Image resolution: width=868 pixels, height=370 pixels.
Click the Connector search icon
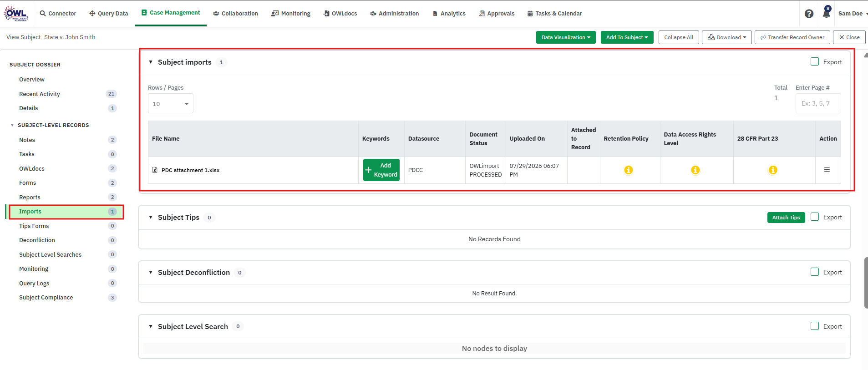tap(43, 13)
